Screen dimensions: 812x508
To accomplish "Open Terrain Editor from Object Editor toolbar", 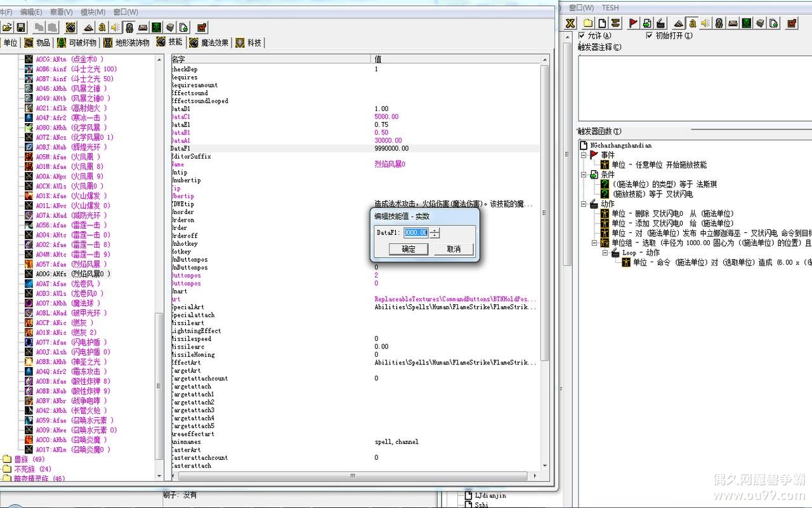I will click(x=89, y=27).
